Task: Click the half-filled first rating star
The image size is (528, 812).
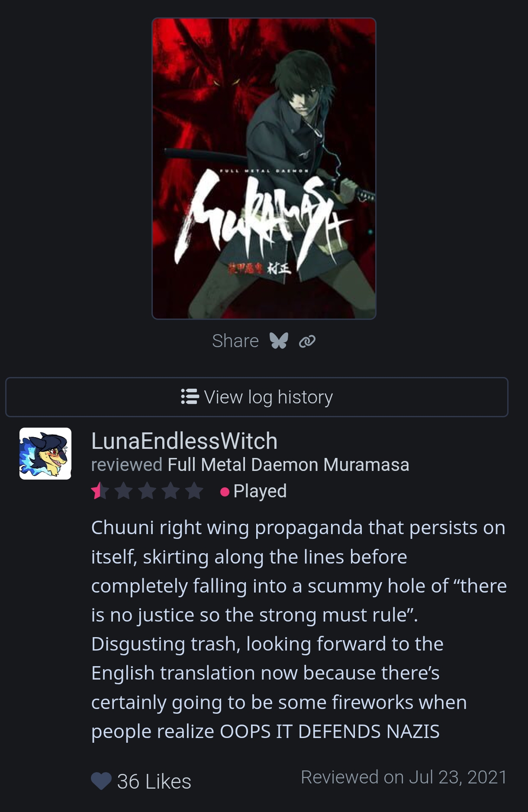Action: (x=100, y=491)
